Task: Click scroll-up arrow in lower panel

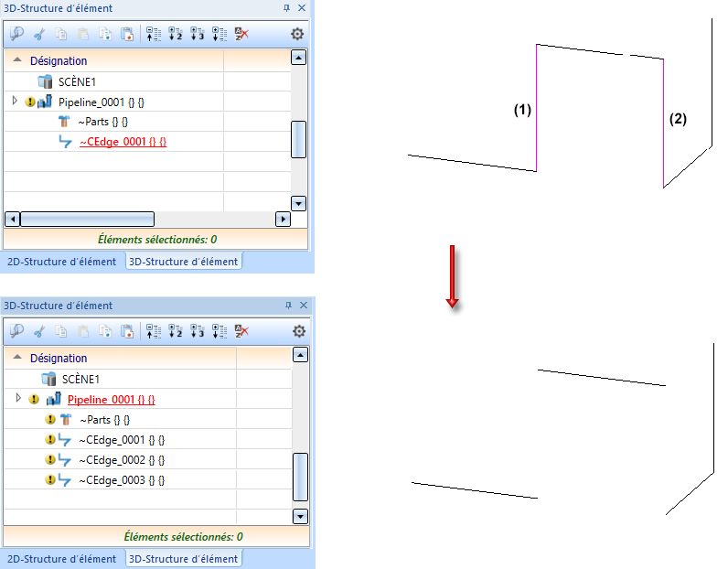Action: [x=300, y=355]
